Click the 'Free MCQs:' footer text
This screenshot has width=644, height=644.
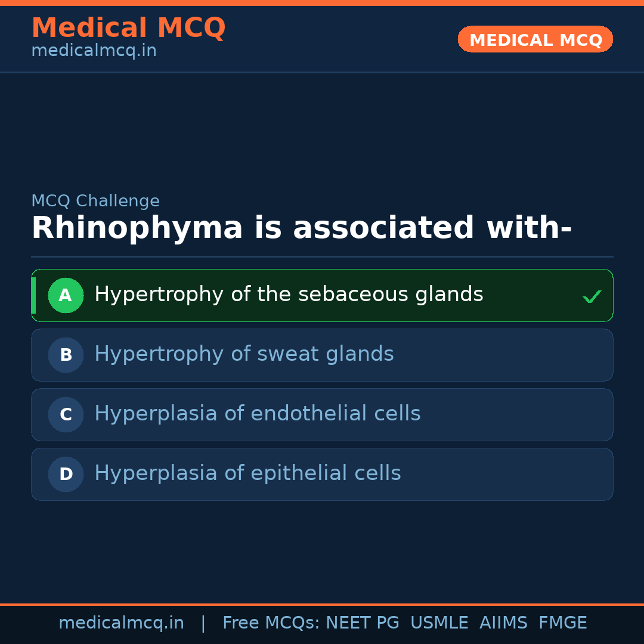[x=271, y=623]
